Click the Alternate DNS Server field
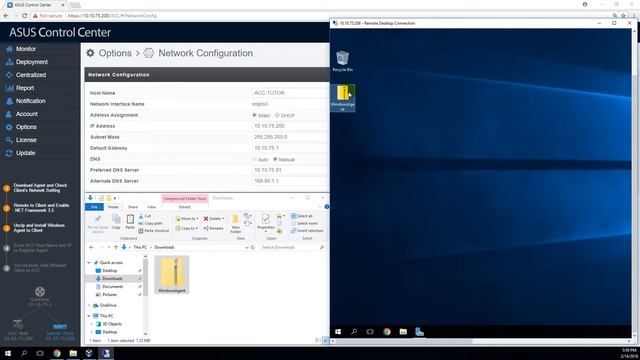 [x=290, y=181]
